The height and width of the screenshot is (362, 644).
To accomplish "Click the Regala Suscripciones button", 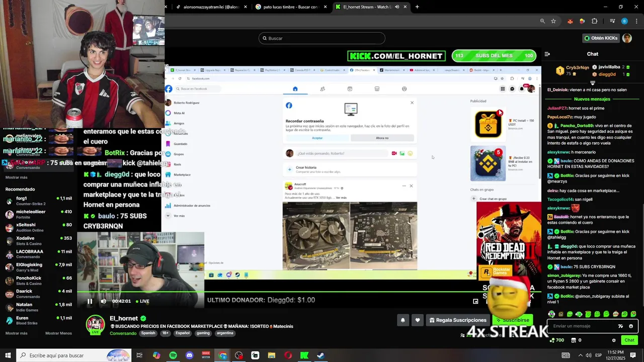I will pos(457,320).
